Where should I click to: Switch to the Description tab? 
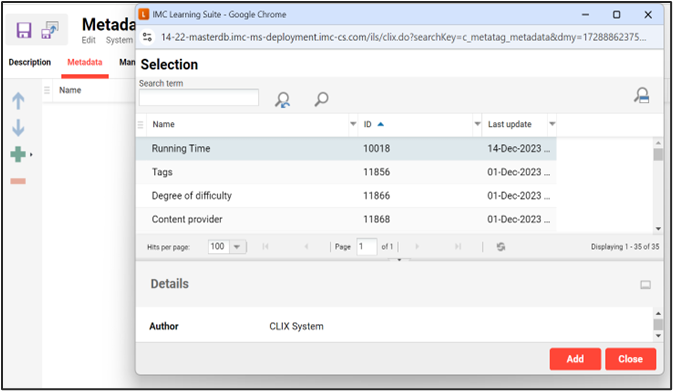click(x=30, y=62)
